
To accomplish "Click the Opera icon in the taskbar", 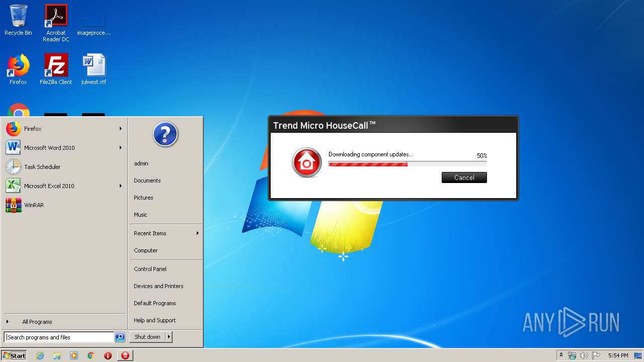I will pyautogui.click(x=108, y=355).
